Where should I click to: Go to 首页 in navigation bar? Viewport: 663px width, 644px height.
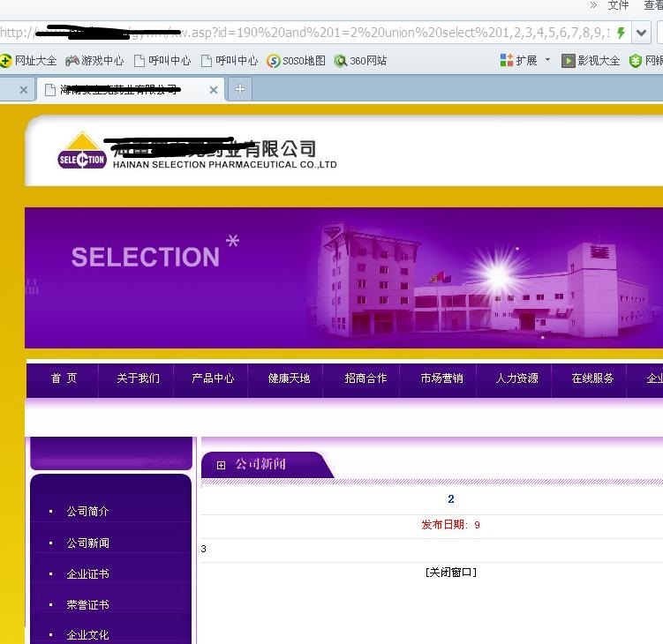[x=64, y=378]
